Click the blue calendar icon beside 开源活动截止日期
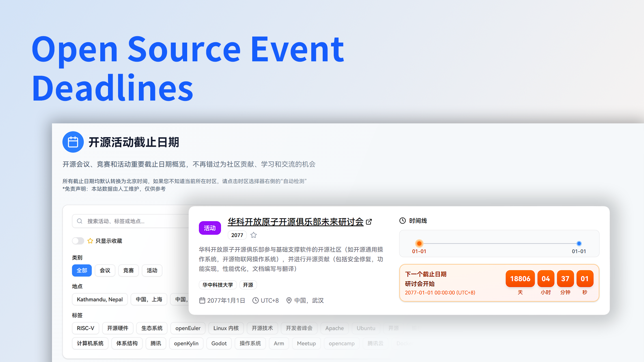Viewport: 644px width, 362px height. [x=73, y=142]
